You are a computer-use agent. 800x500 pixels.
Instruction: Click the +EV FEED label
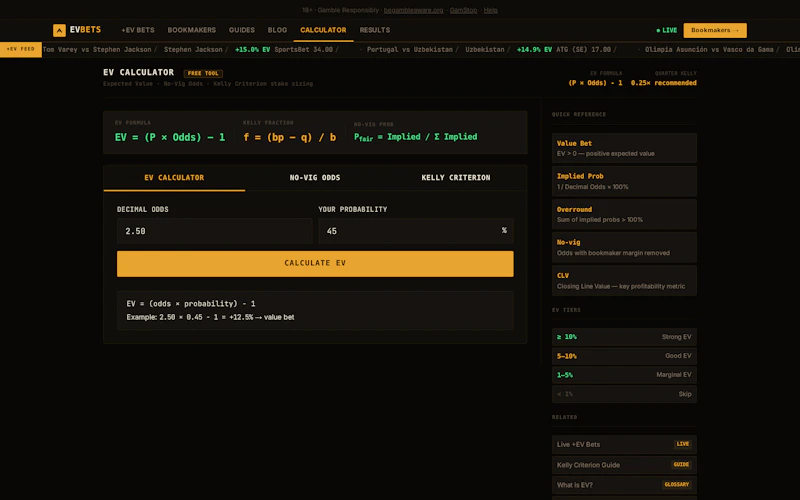point(21,49)
